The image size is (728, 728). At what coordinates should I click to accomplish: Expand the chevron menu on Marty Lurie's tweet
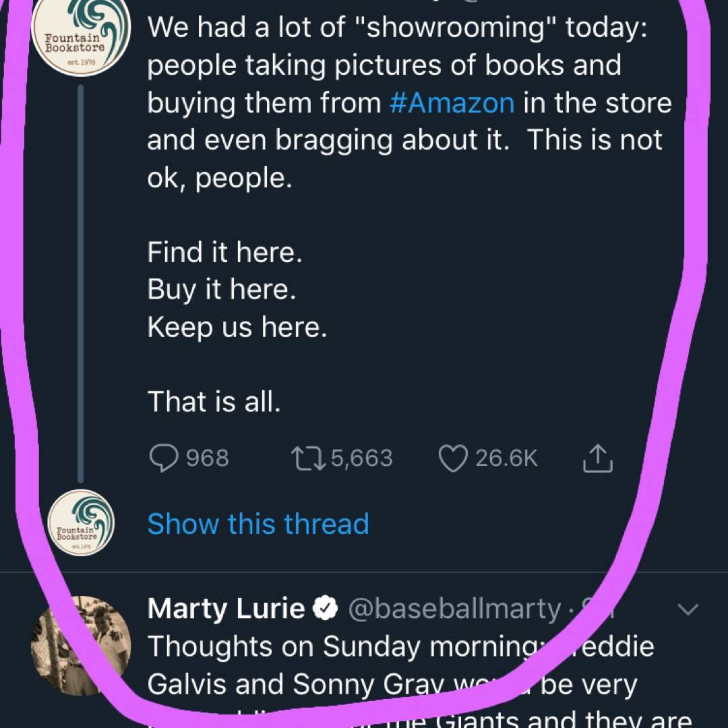(686, 610)
